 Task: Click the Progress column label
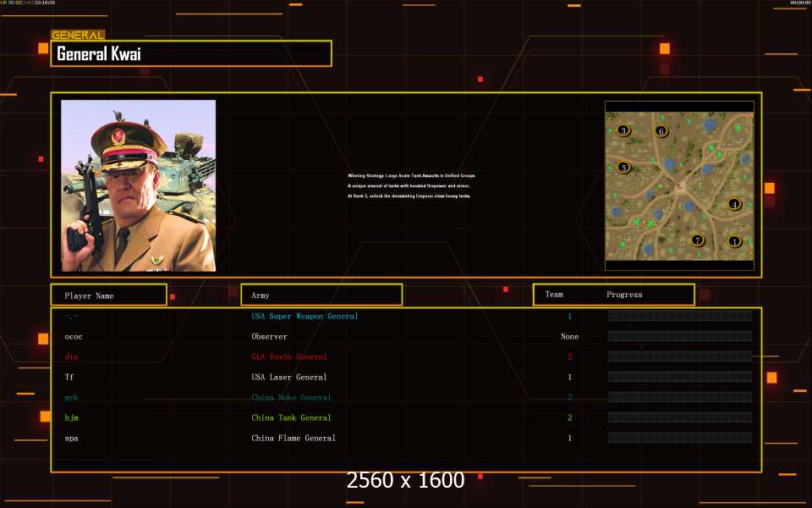pos(624,295)
